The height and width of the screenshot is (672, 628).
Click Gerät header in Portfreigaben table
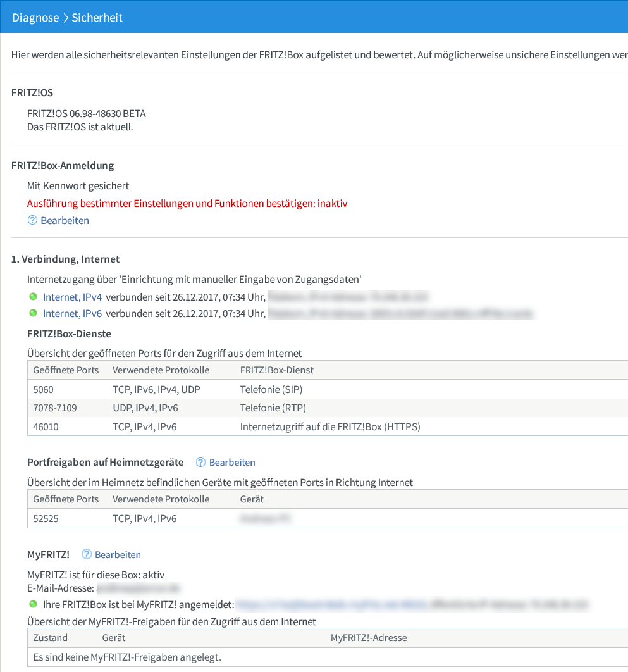pos(252,499)
